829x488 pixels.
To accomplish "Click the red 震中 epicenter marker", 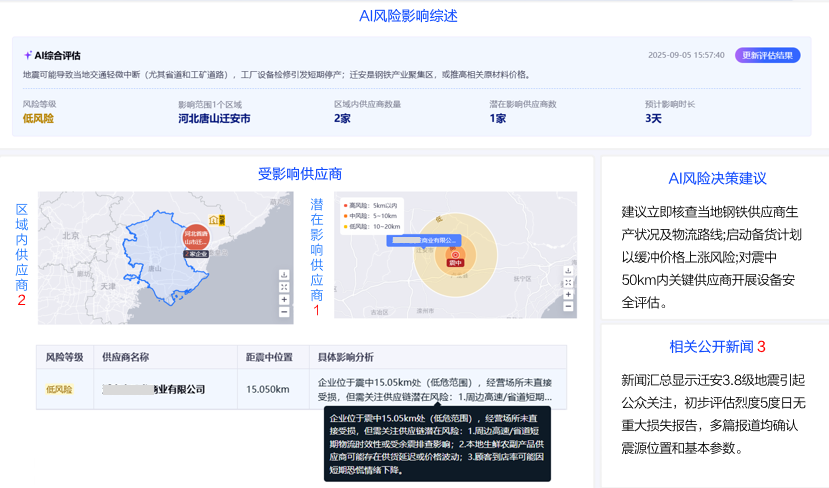I will (x=456, y=257).
